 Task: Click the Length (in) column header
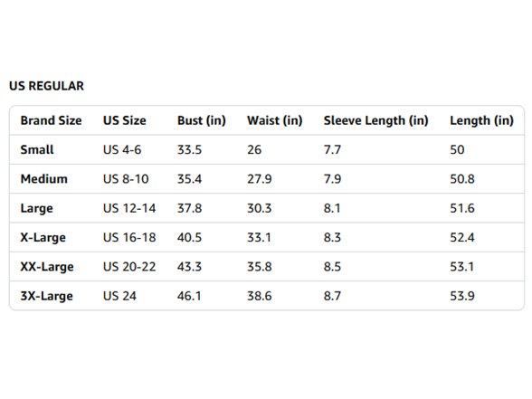481,120
